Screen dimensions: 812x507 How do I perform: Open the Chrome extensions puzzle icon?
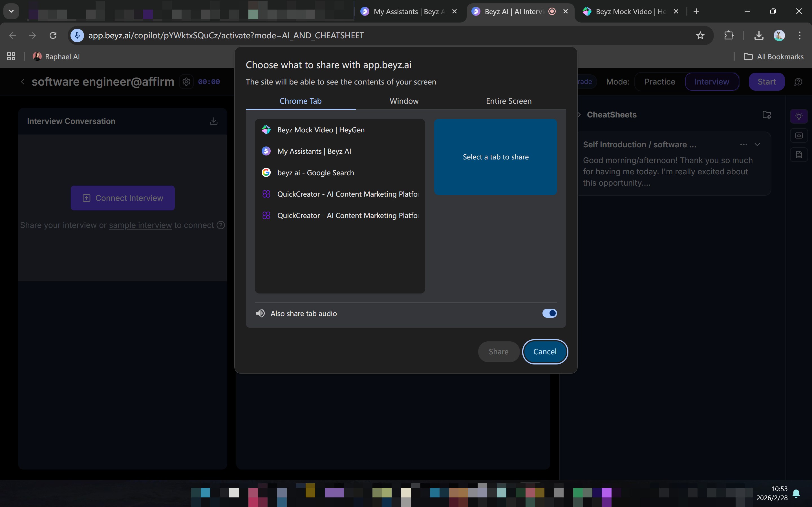[x=729, y=35]
